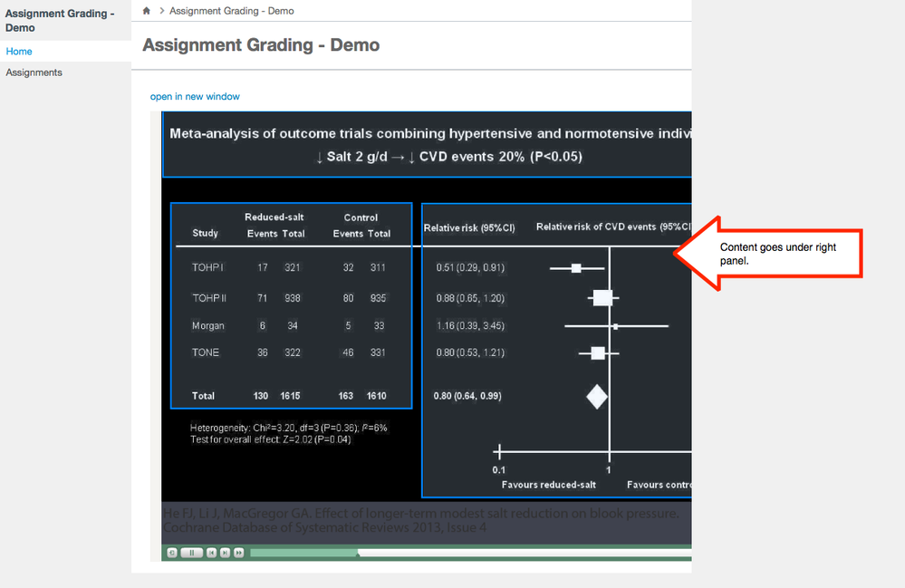Skip to the previous slide in the player

click(211, 552)
